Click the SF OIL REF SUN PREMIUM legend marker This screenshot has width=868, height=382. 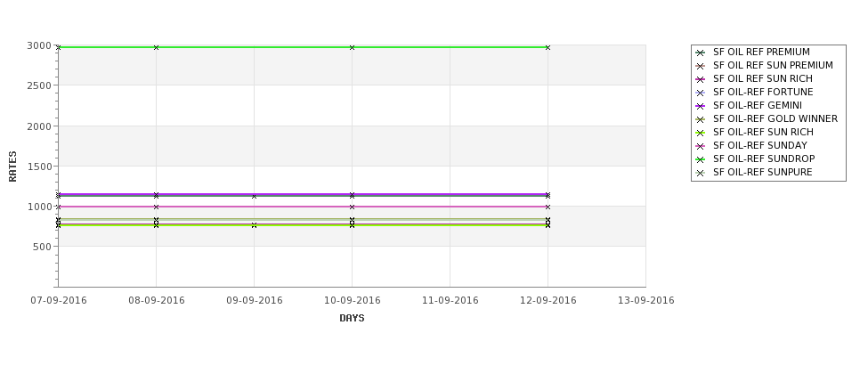[x=701, y=66]
